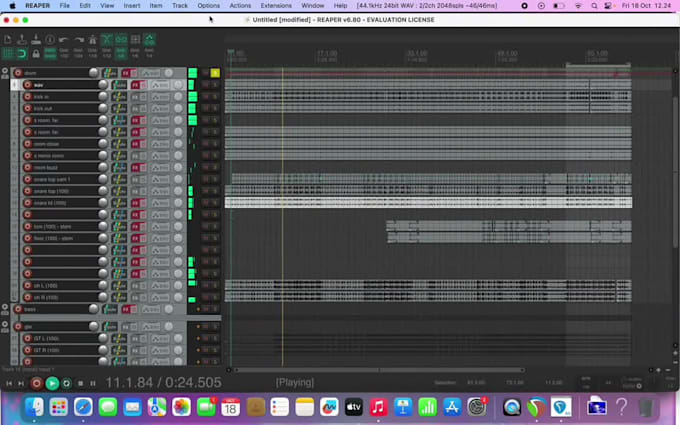
Task: Set the grid to 1/6 with the toolbar button
Action: (135, 54)
